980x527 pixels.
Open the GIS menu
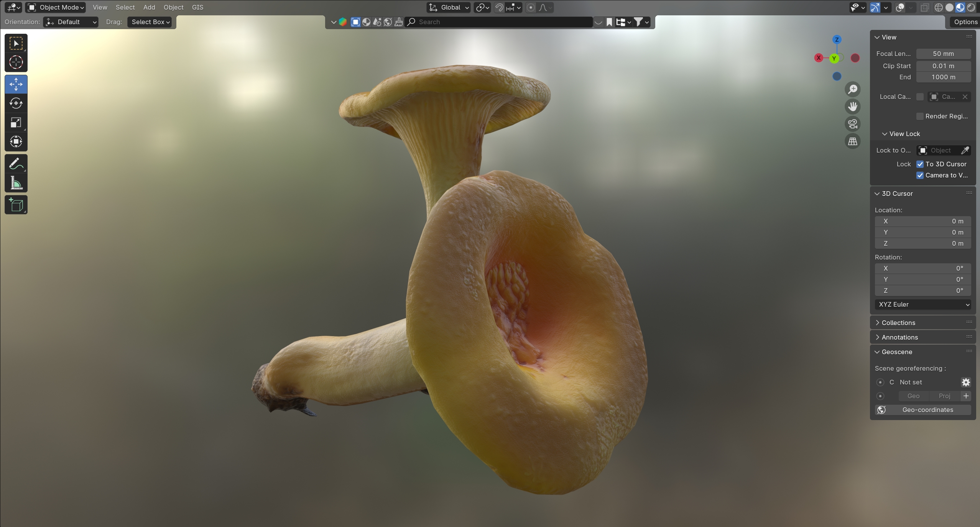click(197, 7)
